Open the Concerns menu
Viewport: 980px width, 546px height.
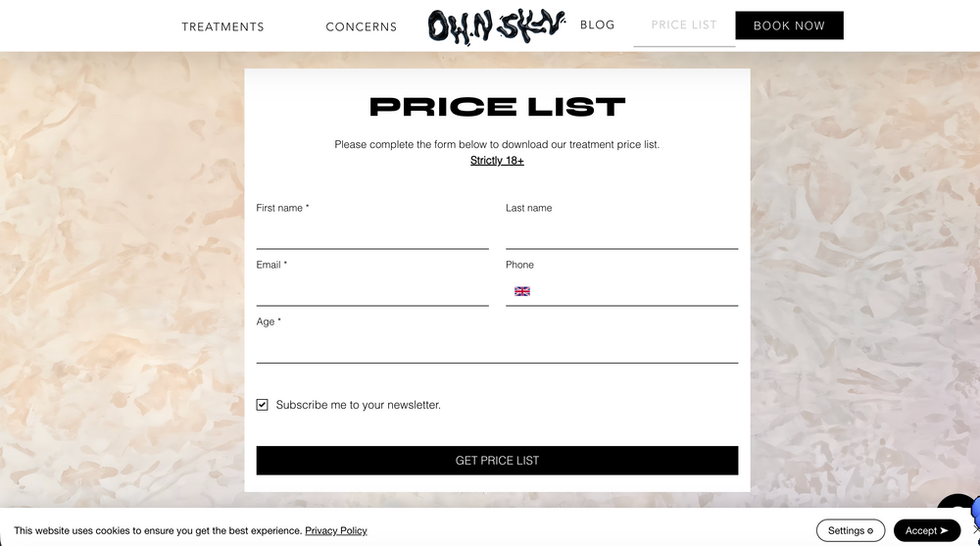click(362, 26)
